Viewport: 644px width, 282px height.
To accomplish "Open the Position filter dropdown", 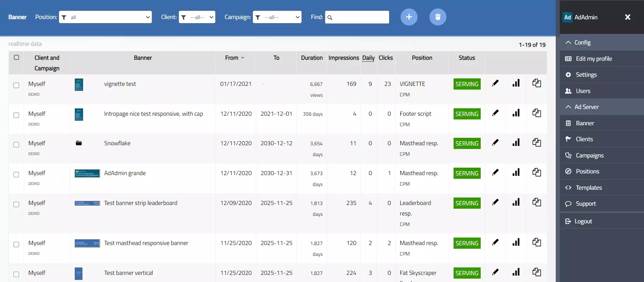I will 105,17.
